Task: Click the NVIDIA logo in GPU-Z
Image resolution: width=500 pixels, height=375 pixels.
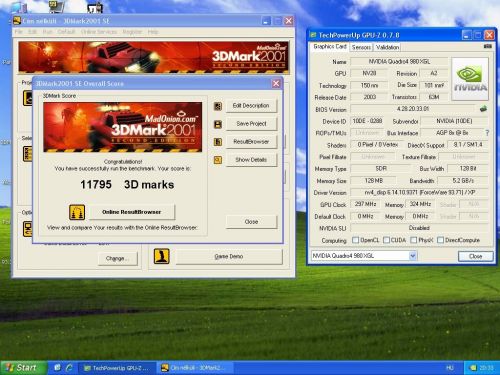Action: pos(470,79)
